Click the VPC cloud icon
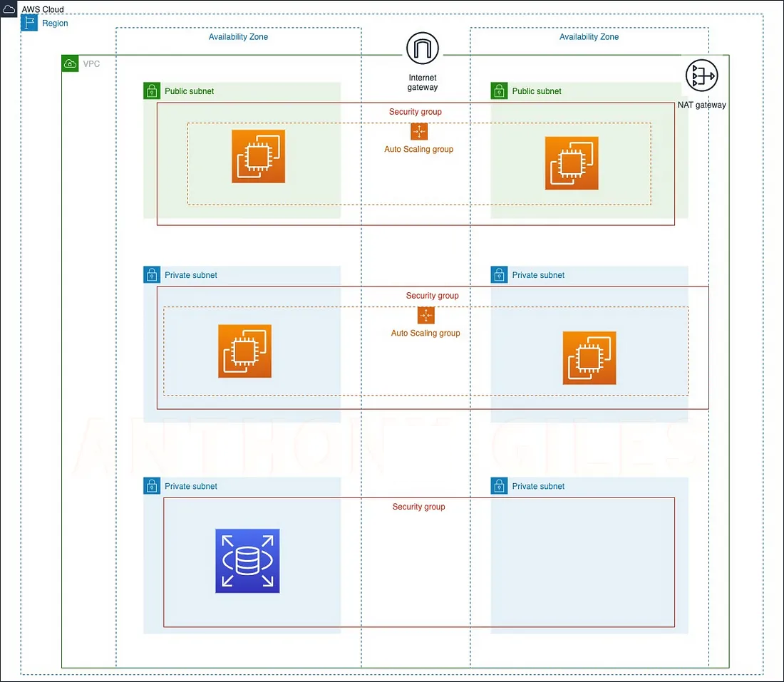 [x=71, y=64]
